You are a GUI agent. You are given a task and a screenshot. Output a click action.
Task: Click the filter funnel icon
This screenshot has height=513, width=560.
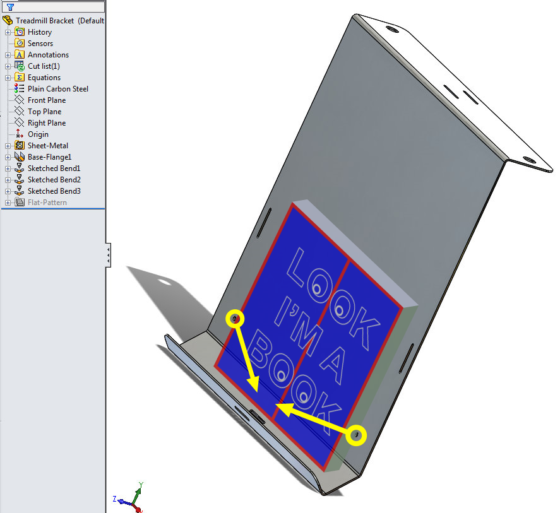click(10, 7)
